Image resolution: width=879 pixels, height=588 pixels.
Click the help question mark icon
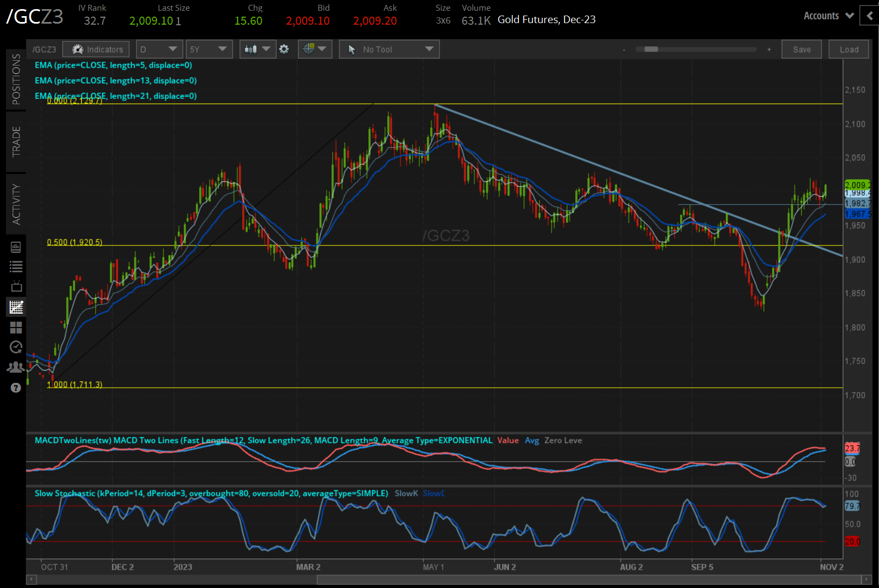(x=16, y=388)
